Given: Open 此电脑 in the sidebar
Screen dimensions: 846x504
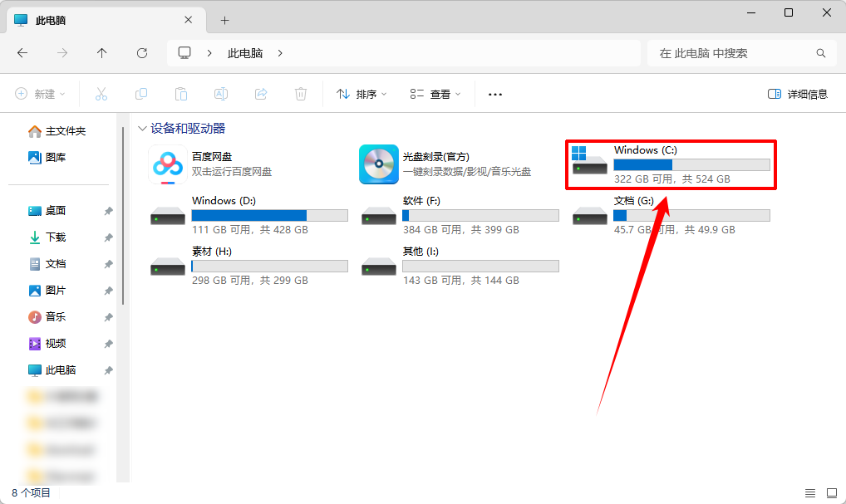Looking at the screenshot, I should point(52,369).
